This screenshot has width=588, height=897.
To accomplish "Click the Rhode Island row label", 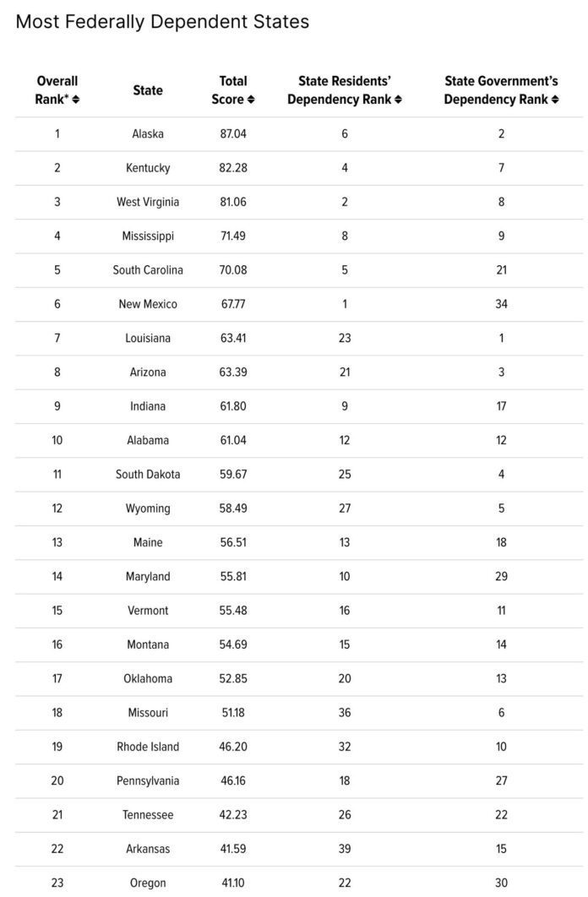I will tap(148, 747).
